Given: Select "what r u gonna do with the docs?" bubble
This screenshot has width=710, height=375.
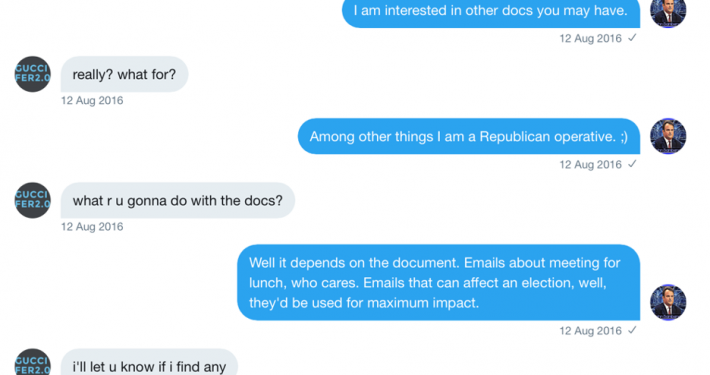Looking at the screenshot, I should click(178, 200).
